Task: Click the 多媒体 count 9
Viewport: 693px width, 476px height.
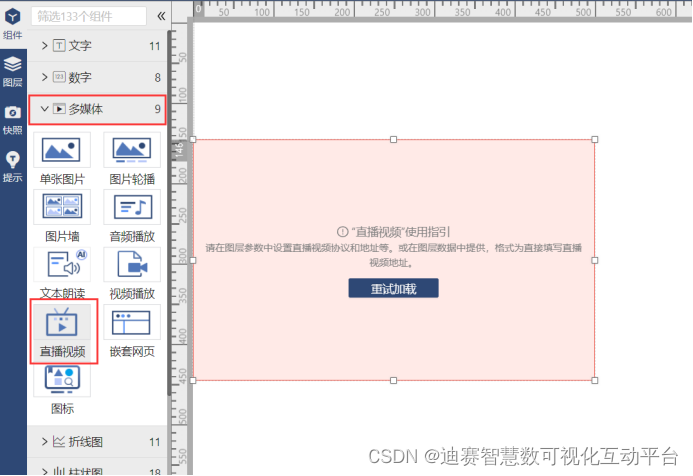Action: 157,109
